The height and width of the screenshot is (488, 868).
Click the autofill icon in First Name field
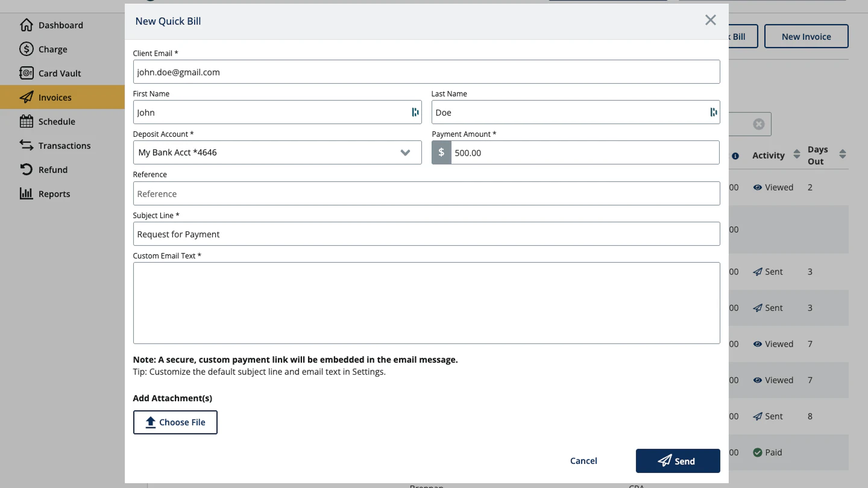click(415, 112)
